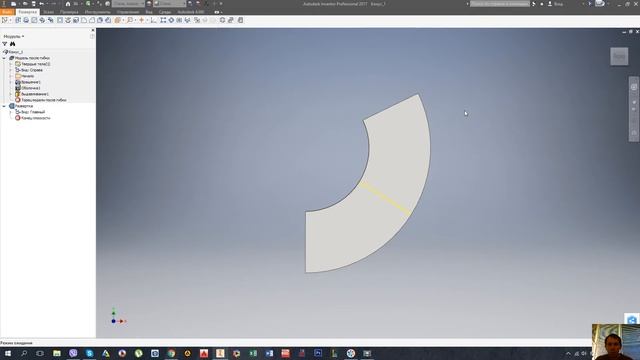Image resolution: width=640 pixels, height=360 pixels.
Task: Select the yellow bend line on flat pattern
Action: pyautogui.click(x=385, y=198)
